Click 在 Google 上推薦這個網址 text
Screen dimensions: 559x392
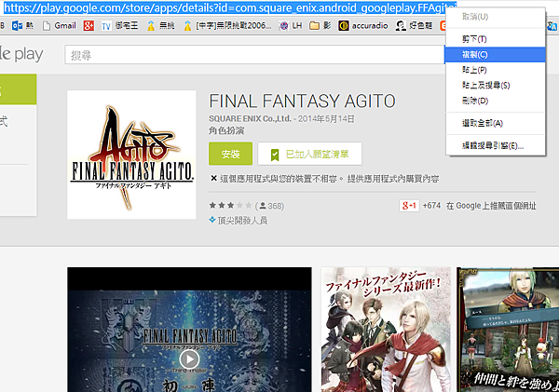pyautogui.click(x=491, y=206)
